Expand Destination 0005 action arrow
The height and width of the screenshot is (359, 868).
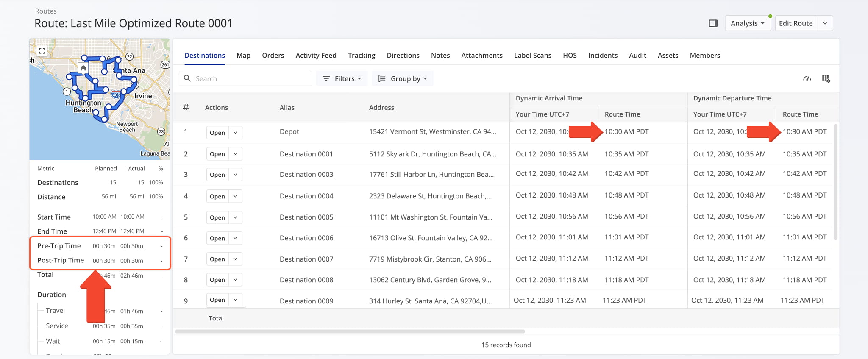235,217
